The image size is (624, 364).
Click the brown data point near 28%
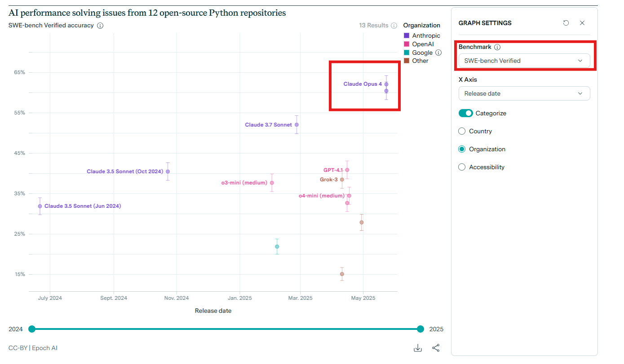click(362, 222)
